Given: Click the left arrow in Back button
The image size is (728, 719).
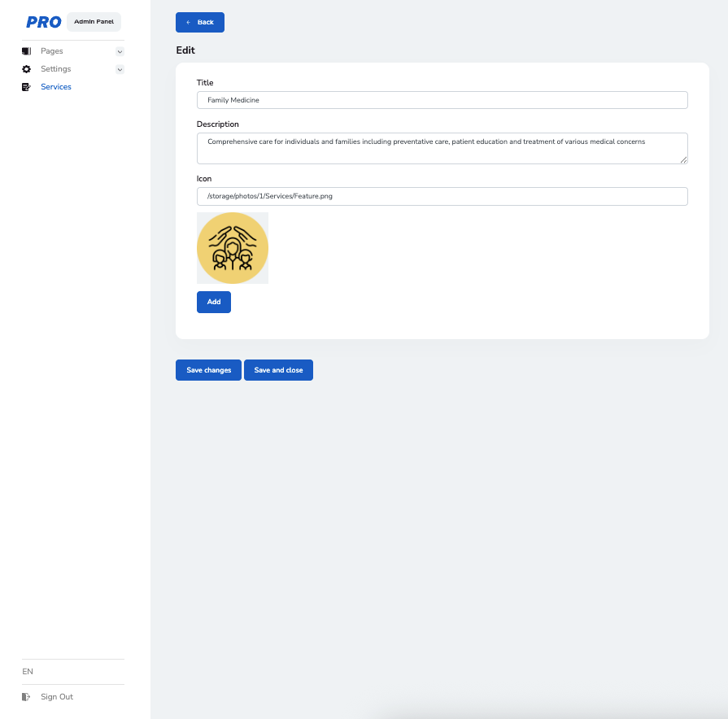Looking at the screenshot, I should [188, 23].
